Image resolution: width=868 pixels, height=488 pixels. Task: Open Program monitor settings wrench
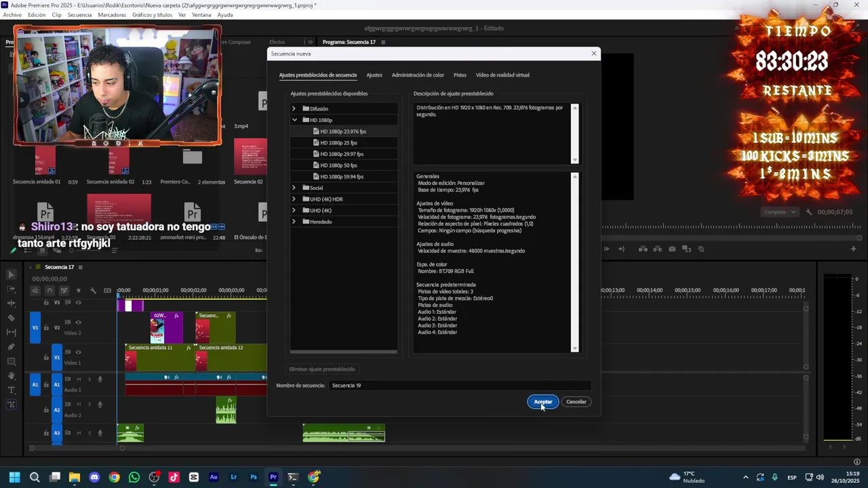click(x=809, y=212)
